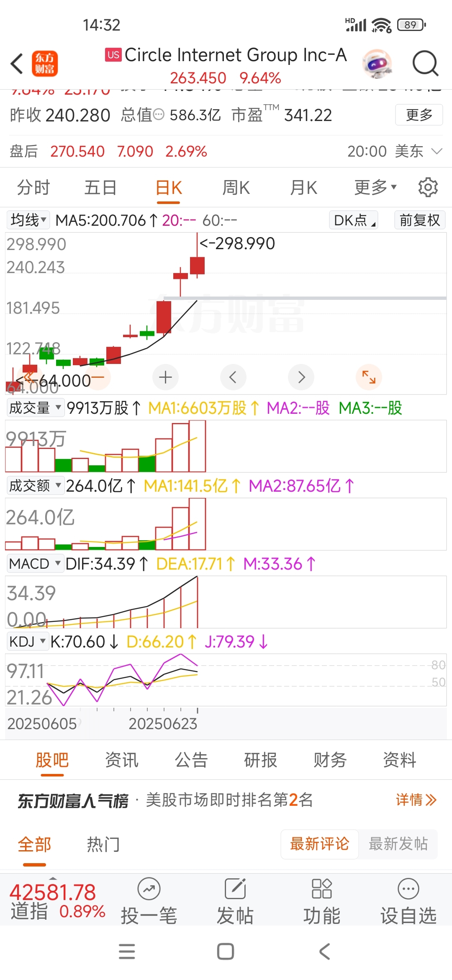Tap Circle Internet Group Inc-A title
The height and width of the screenshot is (980, 452).
[236, 55]
